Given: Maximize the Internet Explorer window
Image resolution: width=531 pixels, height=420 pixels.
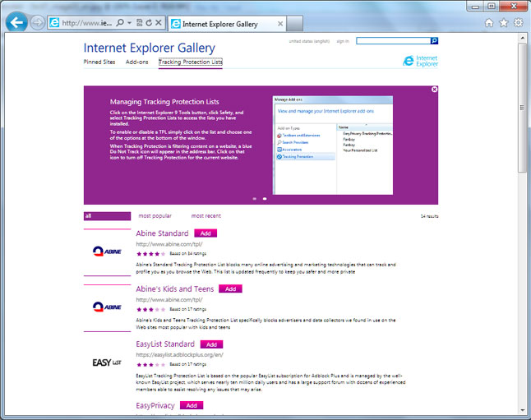Looking at the screenshot, I should point(492,7).
